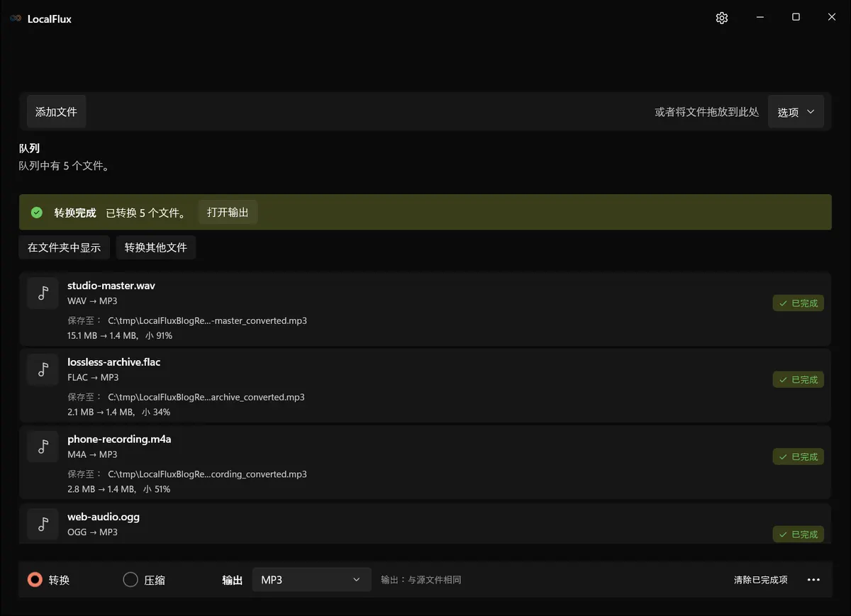This screenshot has height=616, width=851.
Task: Click the saved path ending in cording_converted.mp3
Action: pos(207,474)
